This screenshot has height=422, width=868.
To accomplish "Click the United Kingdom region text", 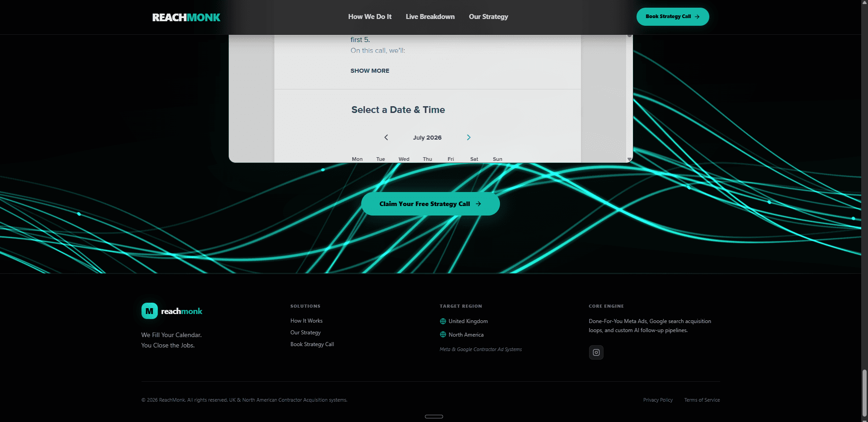I will pos(468,321).
